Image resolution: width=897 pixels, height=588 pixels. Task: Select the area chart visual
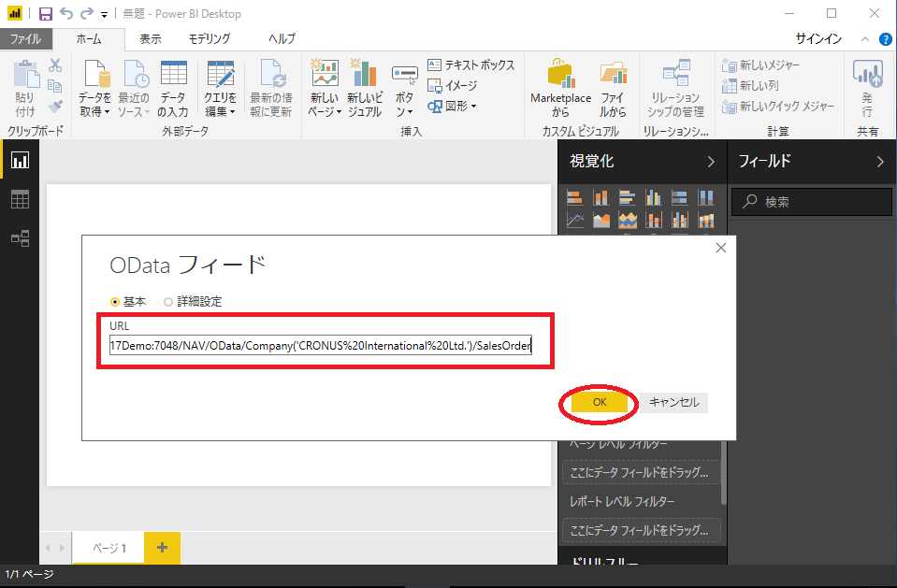600,220
